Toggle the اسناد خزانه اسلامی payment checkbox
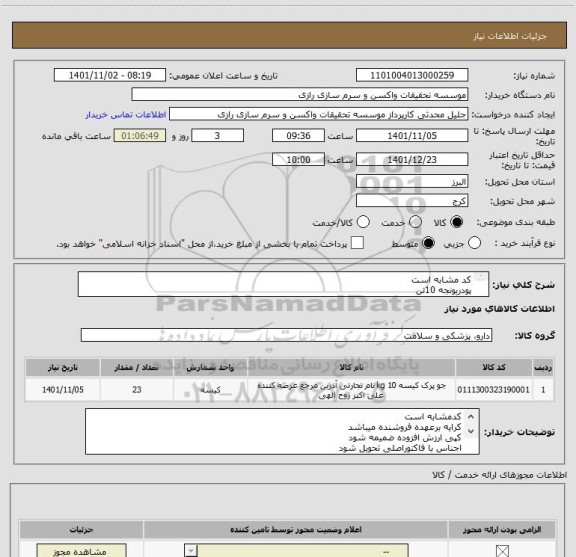This screenshot has height=557, width=576. (357, 243)
